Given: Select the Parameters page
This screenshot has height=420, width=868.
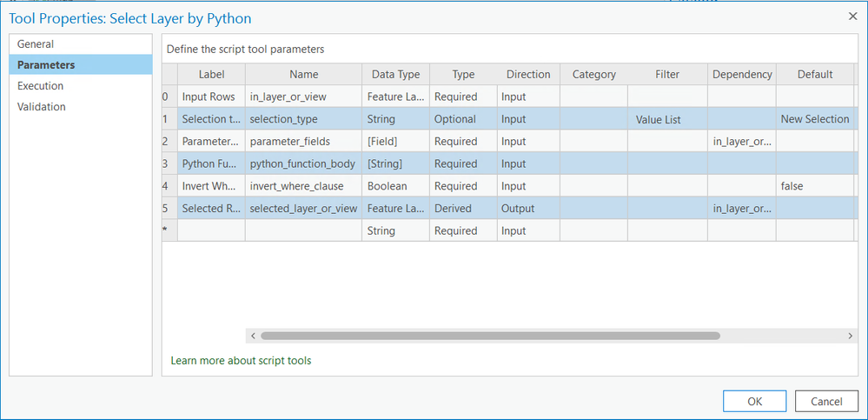Looking at the screenshot, I should coord(46,65).
